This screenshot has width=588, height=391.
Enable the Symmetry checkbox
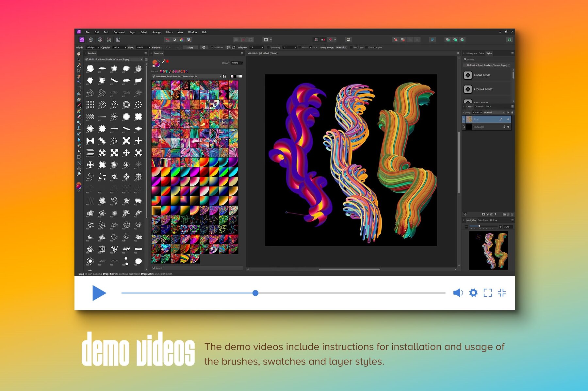click(x=269, y=47)
